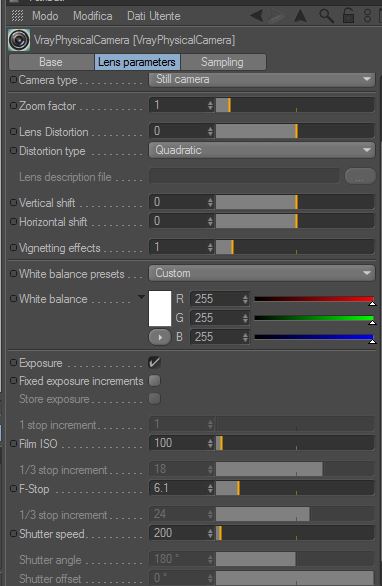Switch to the Base tab
Screen dimensions: 382x586
click(x=52, y=62)
